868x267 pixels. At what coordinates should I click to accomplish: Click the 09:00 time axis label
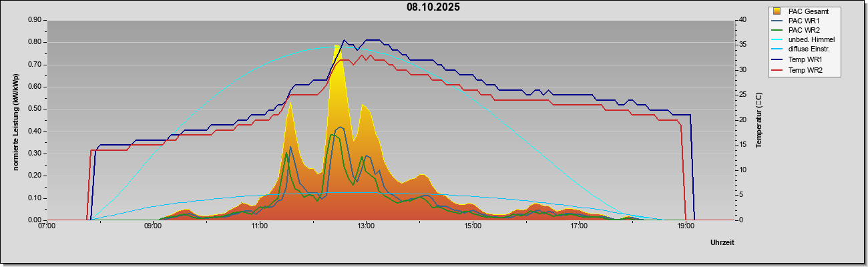coord(153,226)
